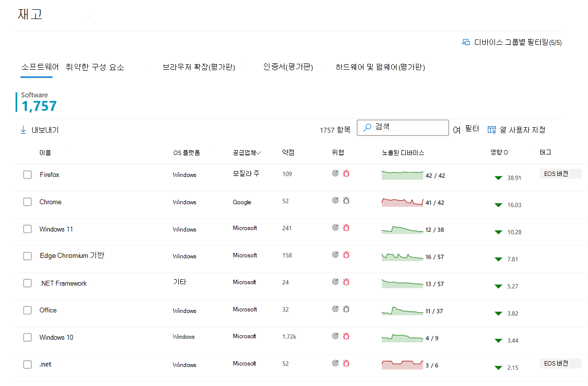Click Windows 11 red bug icon
The height and width of the screenshot is (386, 588).
pyautogui.click(x=346, y=227)
